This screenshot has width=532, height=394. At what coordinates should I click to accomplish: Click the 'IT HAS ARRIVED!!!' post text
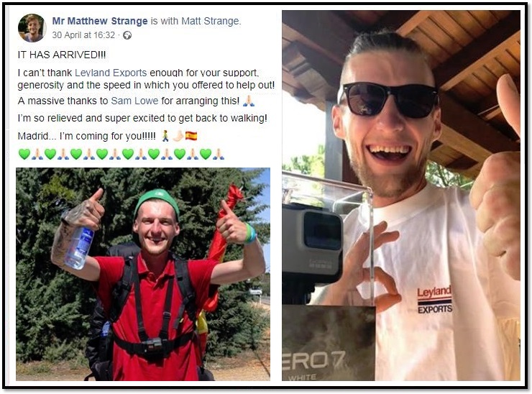coord(62,55)
